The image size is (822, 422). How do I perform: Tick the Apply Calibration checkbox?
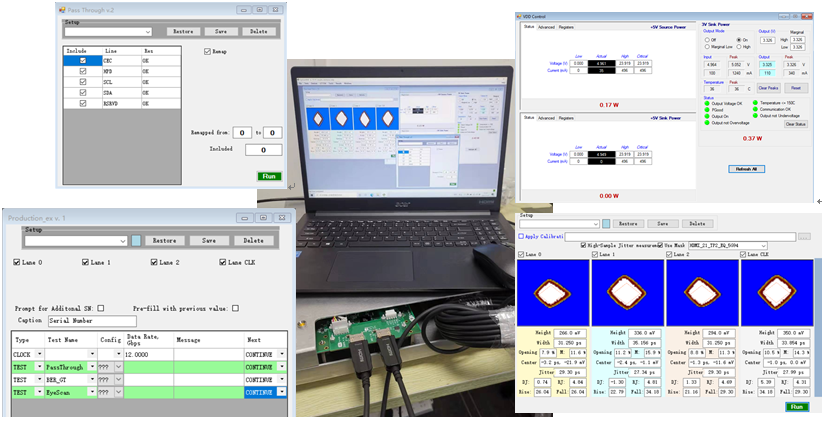(522, 236)
